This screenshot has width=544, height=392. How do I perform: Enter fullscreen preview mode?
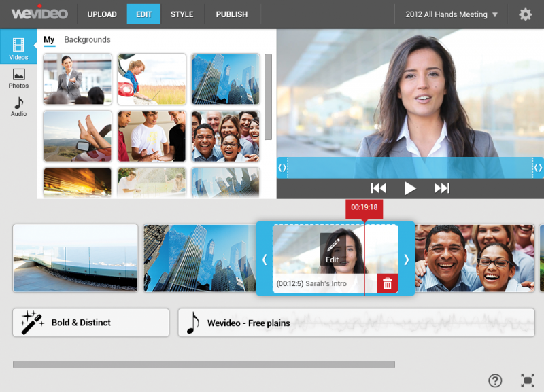[526, 381]
